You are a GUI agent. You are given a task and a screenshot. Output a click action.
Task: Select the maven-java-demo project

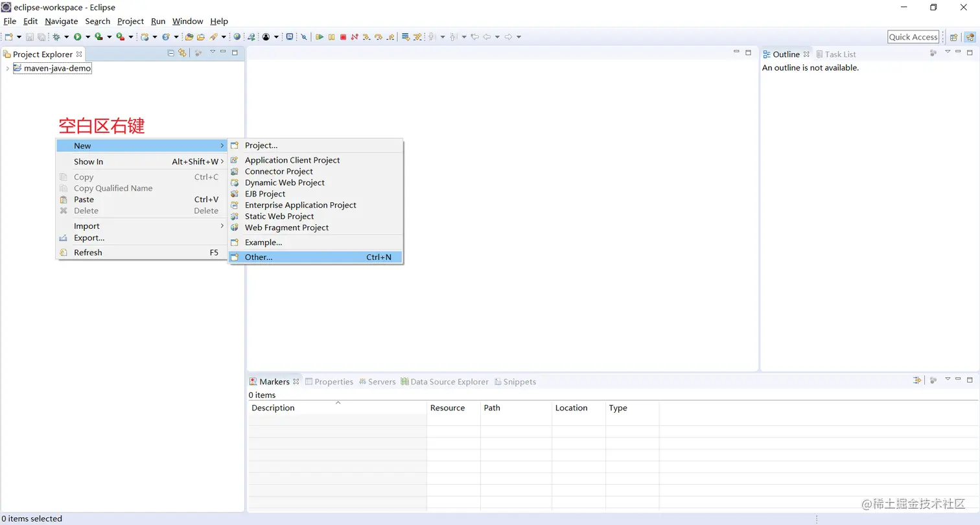(52, 68)
